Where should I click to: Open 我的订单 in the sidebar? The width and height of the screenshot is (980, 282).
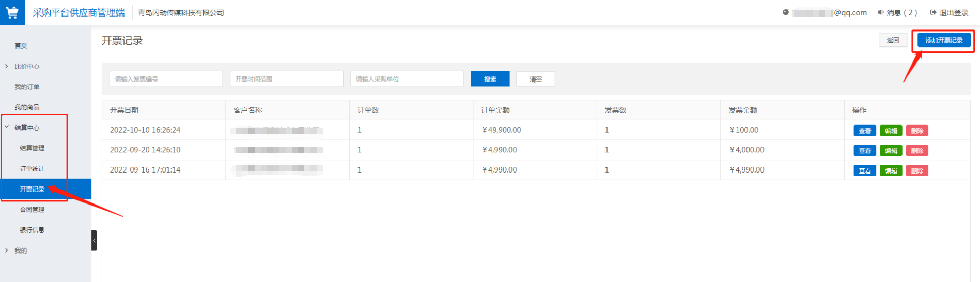click(x=27, y=87)
